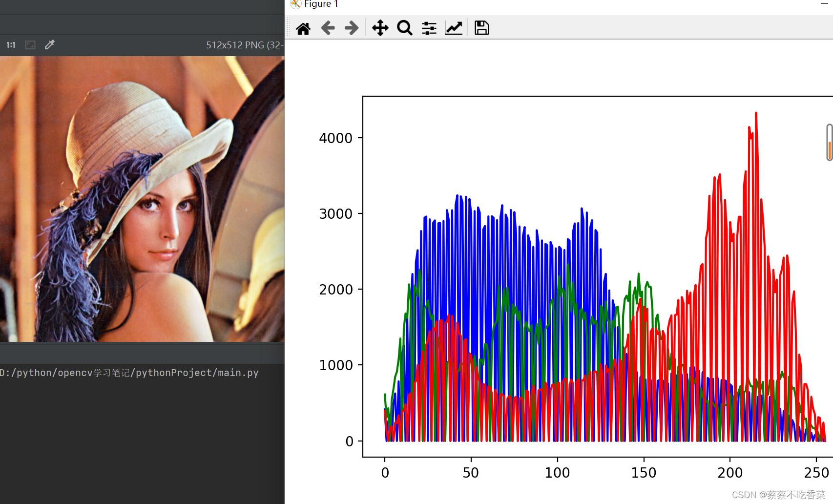Select the color picker eyedropper

(x=50, y=45)
